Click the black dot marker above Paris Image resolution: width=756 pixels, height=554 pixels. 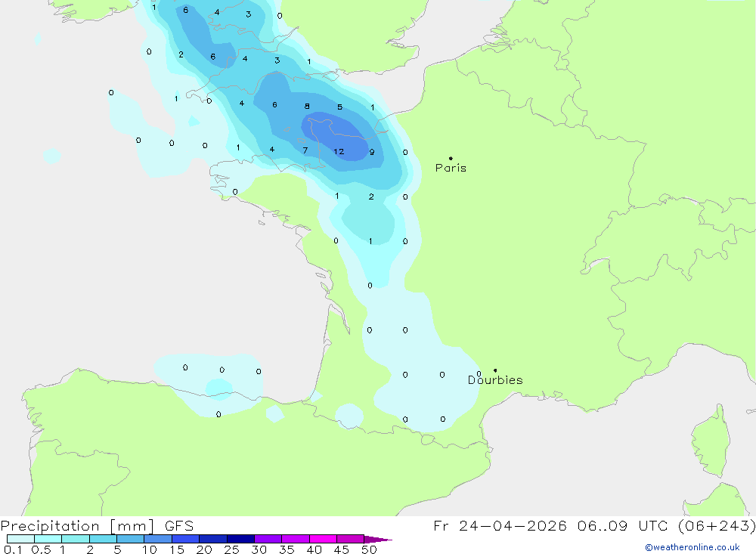pyautogui.click(x=451, y=158)
